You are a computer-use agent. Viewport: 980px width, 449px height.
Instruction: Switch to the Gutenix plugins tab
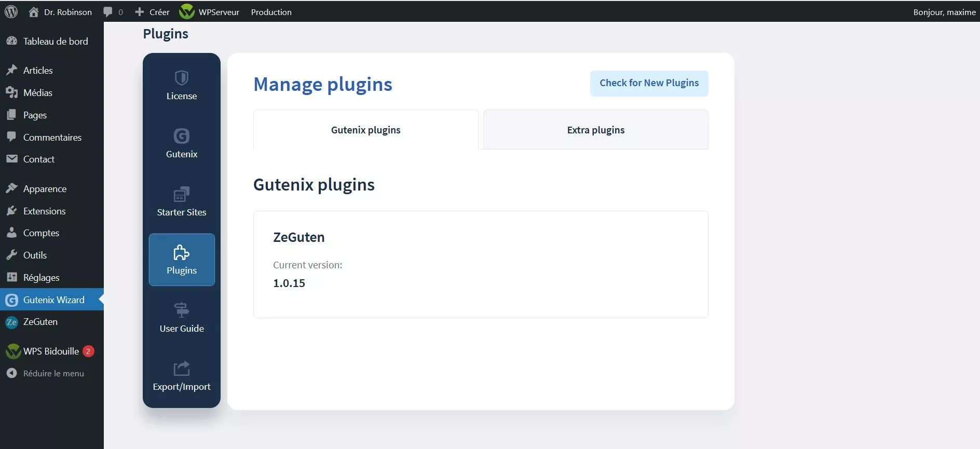click(x=366, y=130)
